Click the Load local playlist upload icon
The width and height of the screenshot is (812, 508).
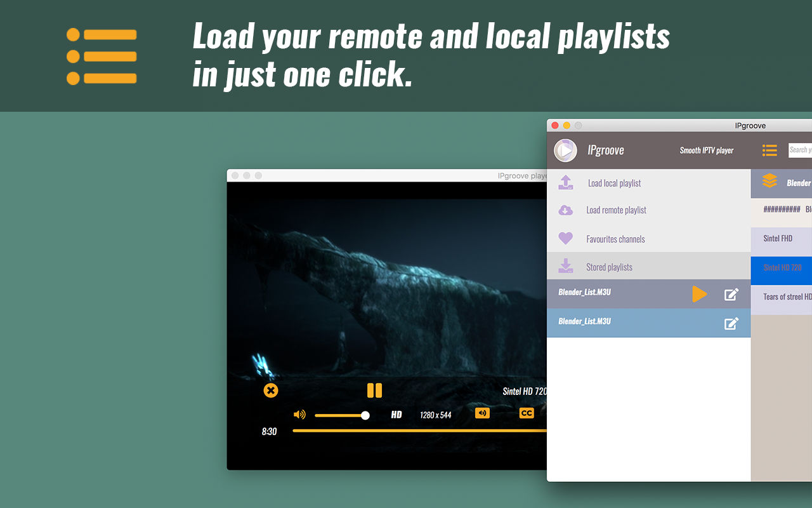point(566,183)
